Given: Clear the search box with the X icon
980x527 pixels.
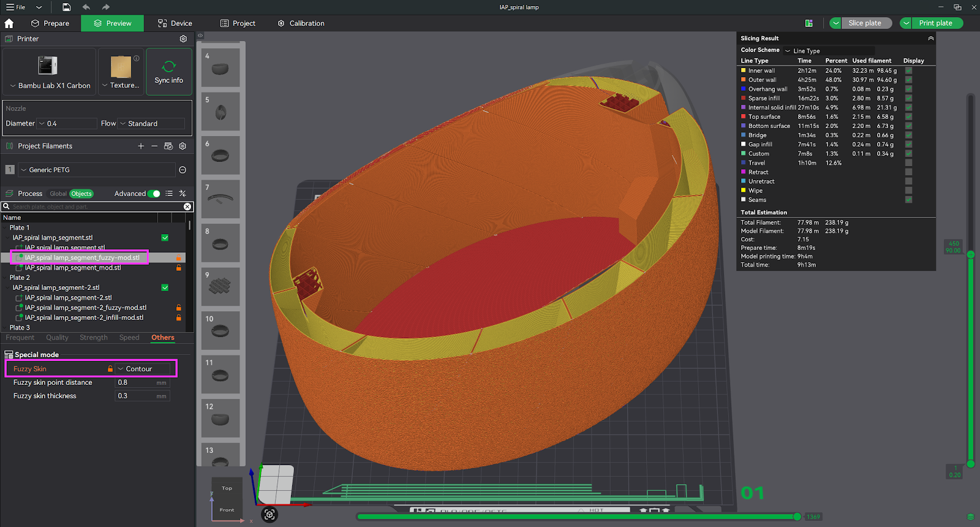Looking at the screenshot, I should 187,207.
